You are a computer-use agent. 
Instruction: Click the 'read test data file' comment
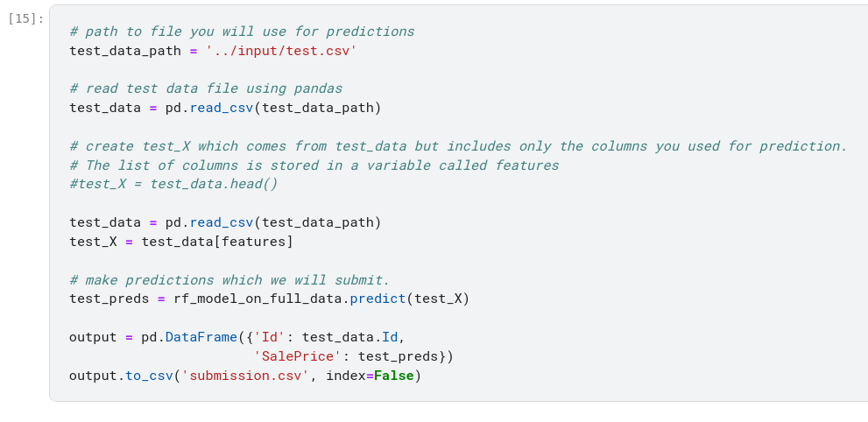(206, 88)
